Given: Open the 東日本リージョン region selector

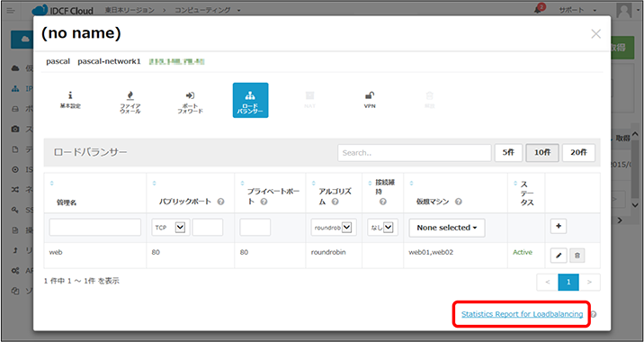Looking at the screenshot, I should point(130,10).
